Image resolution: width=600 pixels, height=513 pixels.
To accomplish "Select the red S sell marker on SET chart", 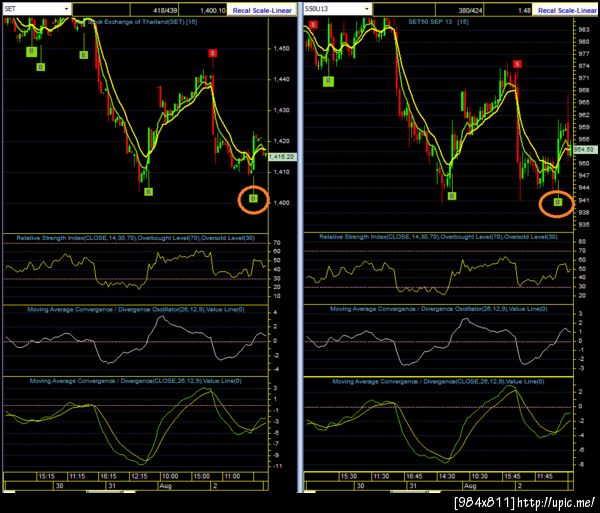I will 213,53.
